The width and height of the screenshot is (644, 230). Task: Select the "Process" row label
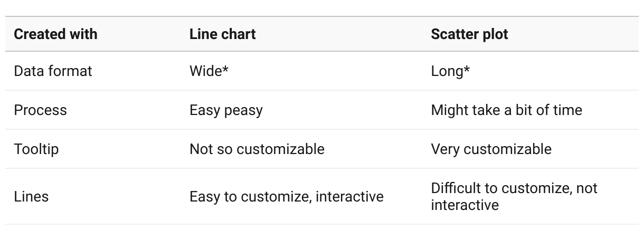40,110
